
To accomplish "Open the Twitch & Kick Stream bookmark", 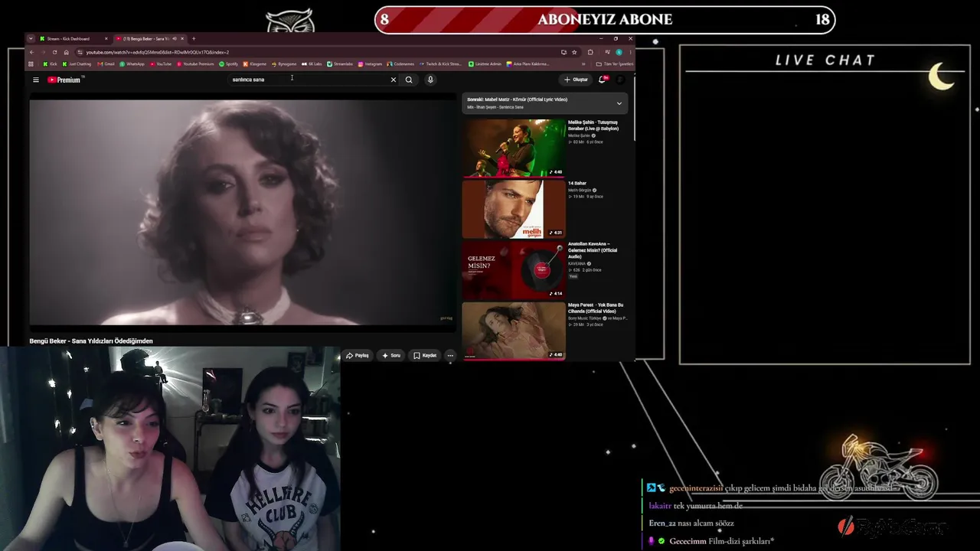I will click(441, 64).
